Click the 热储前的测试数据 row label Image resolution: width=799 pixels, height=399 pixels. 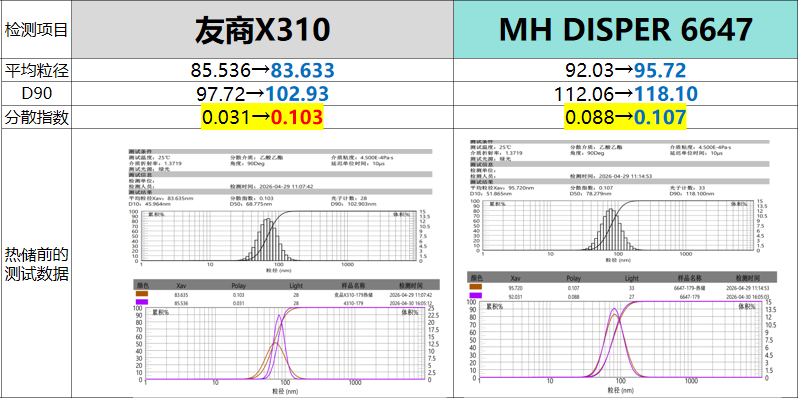coord(36,264)
